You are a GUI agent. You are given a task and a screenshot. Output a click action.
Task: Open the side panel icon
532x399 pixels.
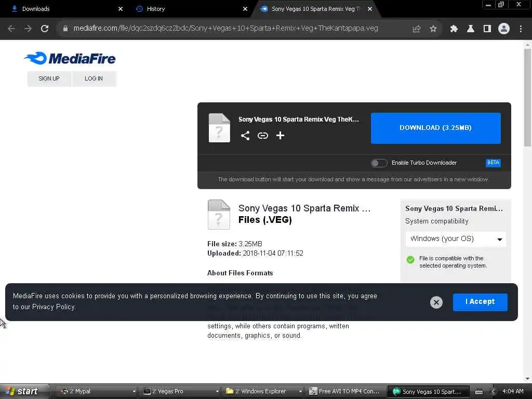coord(487,29)
